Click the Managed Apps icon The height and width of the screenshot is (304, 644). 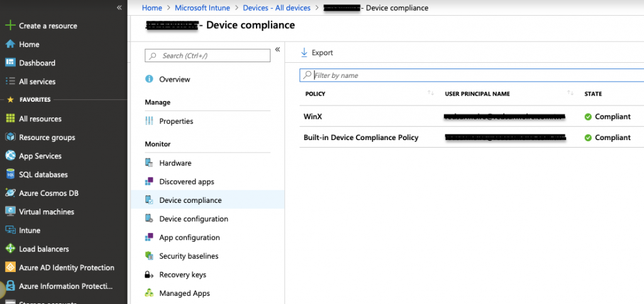click(150, 293)
